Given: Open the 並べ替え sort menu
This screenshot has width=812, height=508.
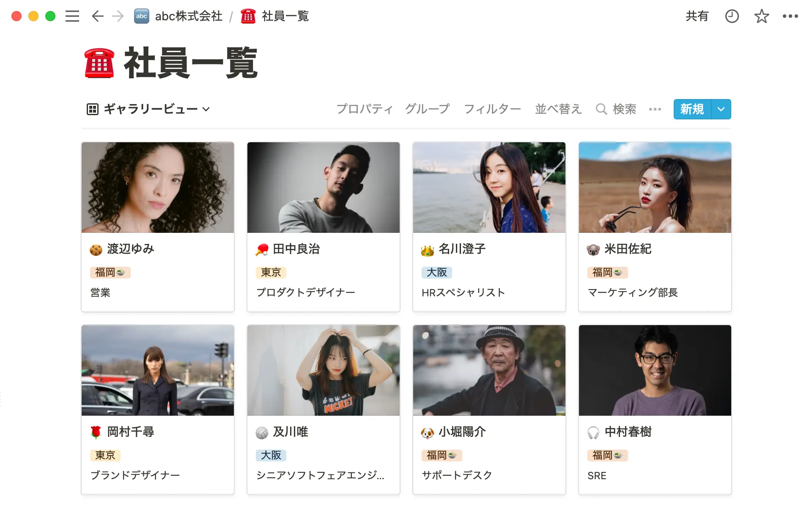Looking at the screenshot, I should coord(558,109).
